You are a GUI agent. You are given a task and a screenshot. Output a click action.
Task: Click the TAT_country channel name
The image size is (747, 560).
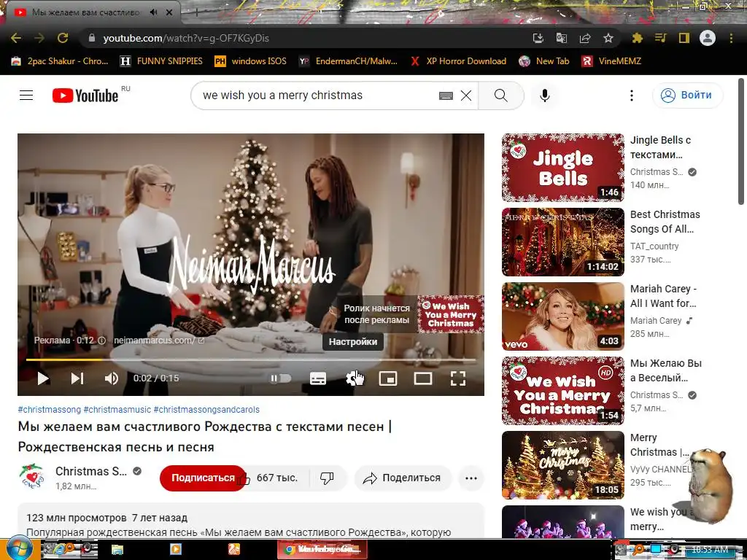[x=654, y=246]
